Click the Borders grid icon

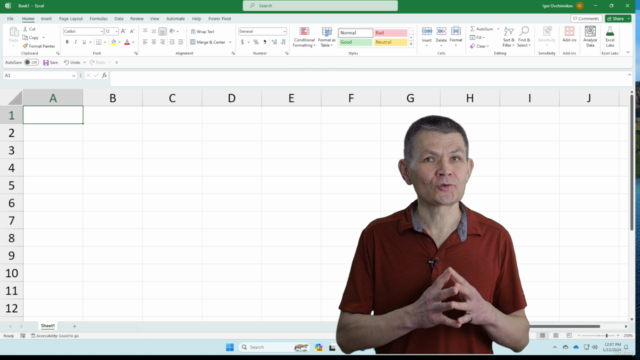(x=99, y=42)
